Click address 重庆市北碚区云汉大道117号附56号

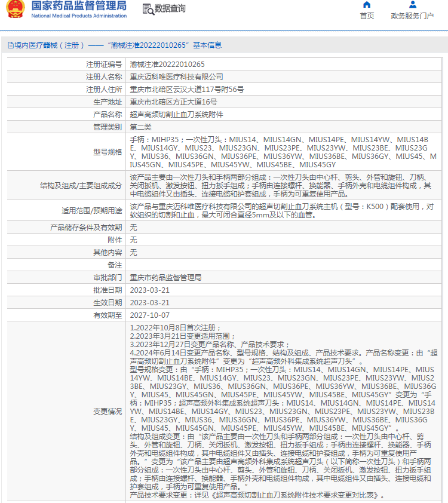(x=186, y=89)
